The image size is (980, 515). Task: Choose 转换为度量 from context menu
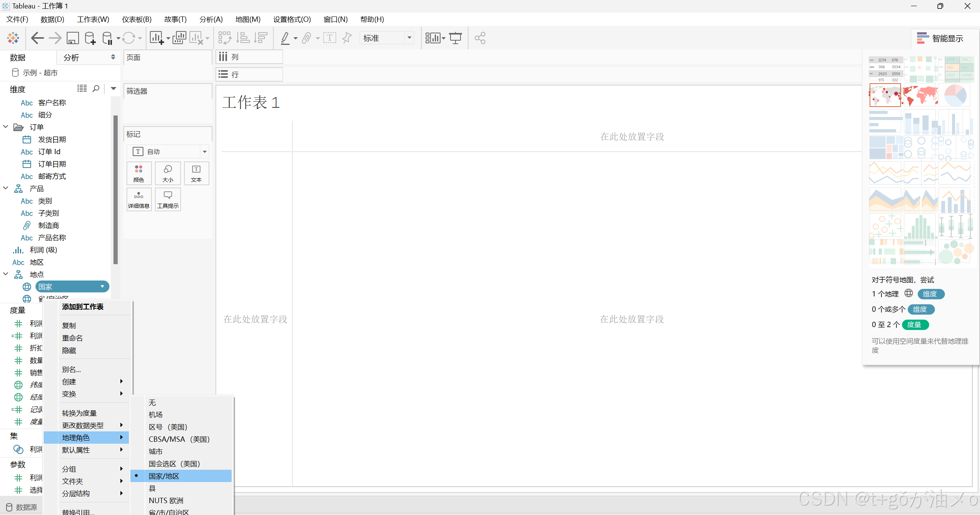[79, 413]
